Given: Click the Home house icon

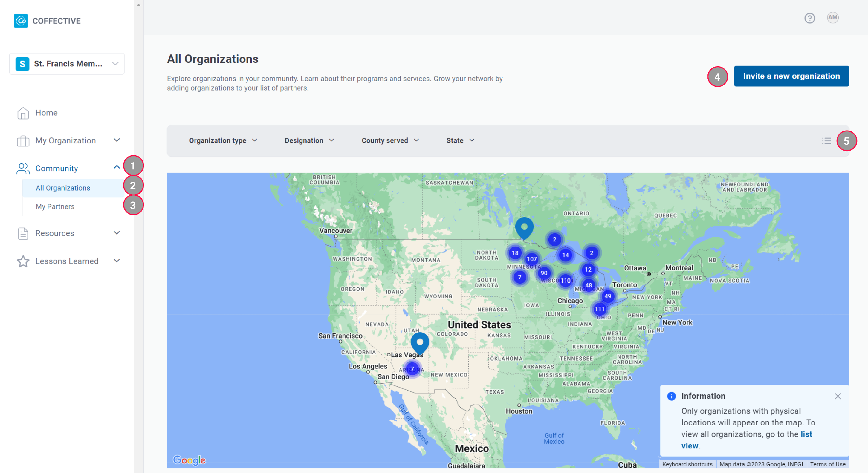Looking at the screenshot, I should coord(23,113).
